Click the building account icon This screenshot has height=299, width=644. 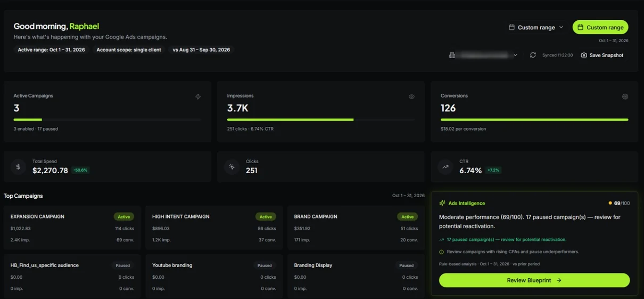(452, 55)
